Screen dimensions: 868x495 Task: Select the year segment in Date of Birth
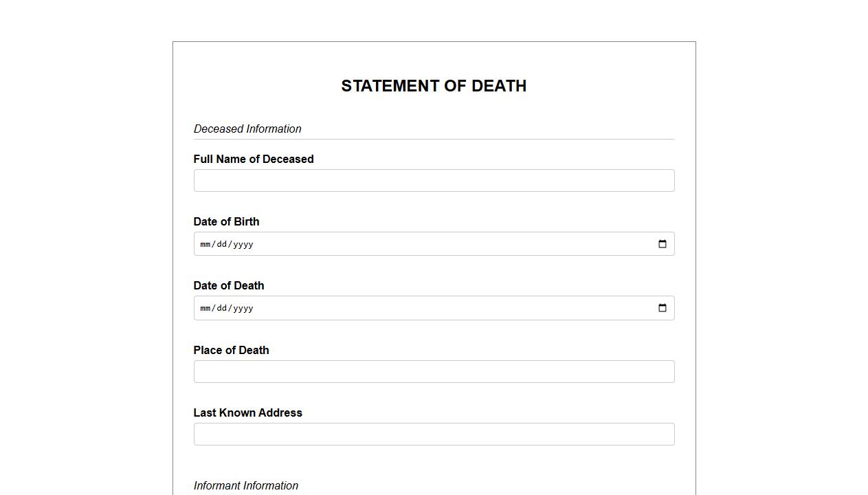point(243,244)
